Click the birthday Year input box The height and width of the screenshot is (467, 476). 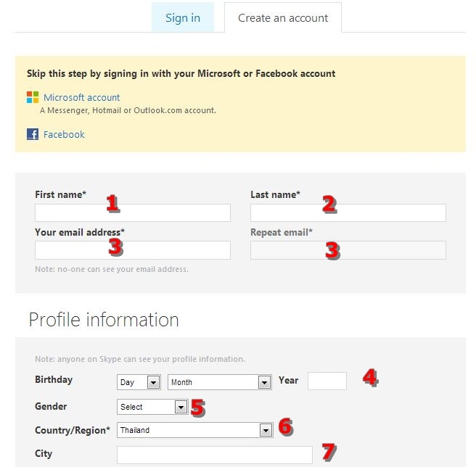click(327, 381)
